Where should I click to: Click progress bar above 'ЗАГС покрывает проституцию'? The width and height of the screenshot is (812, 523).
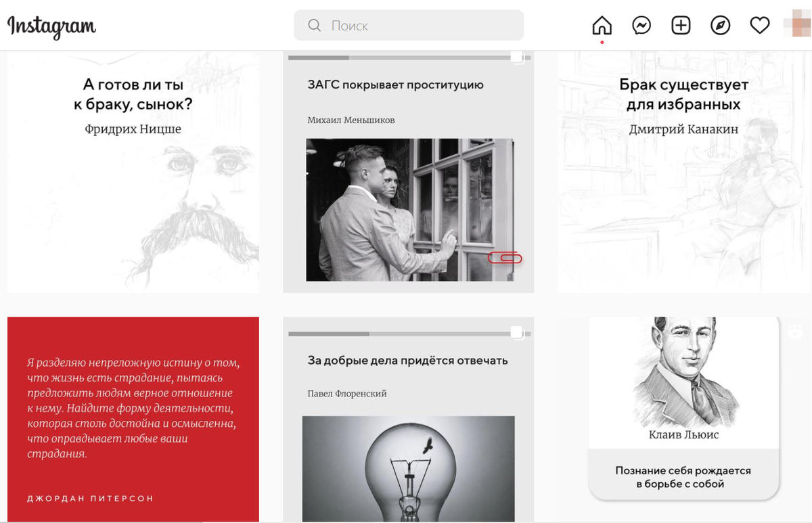tap(409, 58)
